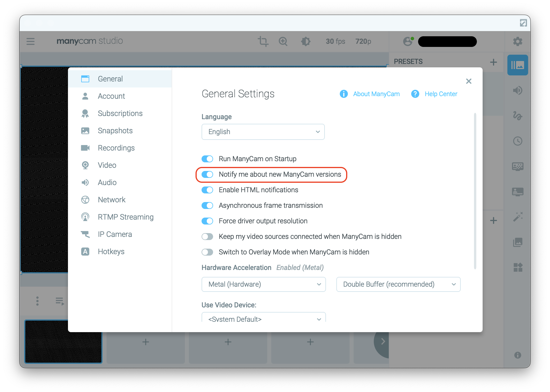Click the settings dialog vertical scrollbar
Viewport: 550px width, 392px height.
tap(475, 191)
